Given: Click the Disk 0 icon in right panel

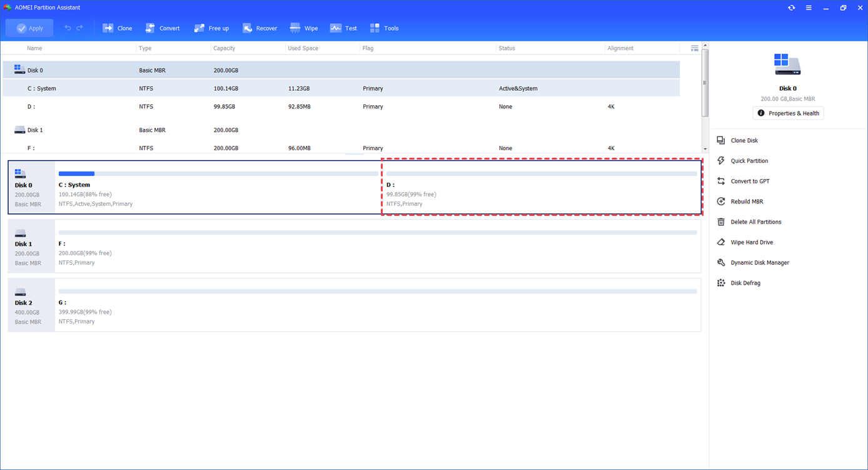Looking at the screenshot, I should (x=787, y=64).
